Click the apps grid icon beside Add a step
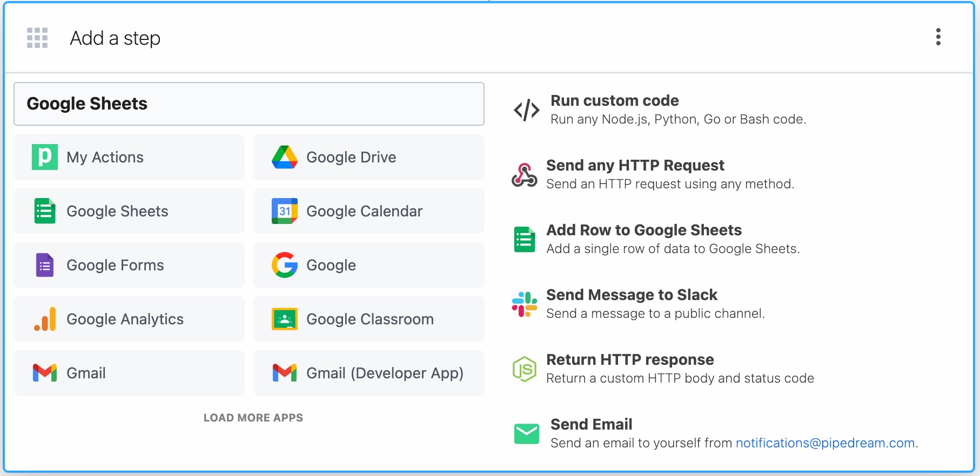The width and height of the screenshot is (980, 476). coord(37,38)
